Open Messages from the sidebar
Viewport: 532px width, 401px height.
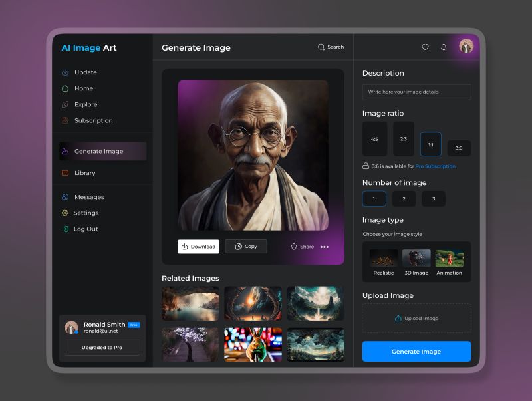point(88,197)
